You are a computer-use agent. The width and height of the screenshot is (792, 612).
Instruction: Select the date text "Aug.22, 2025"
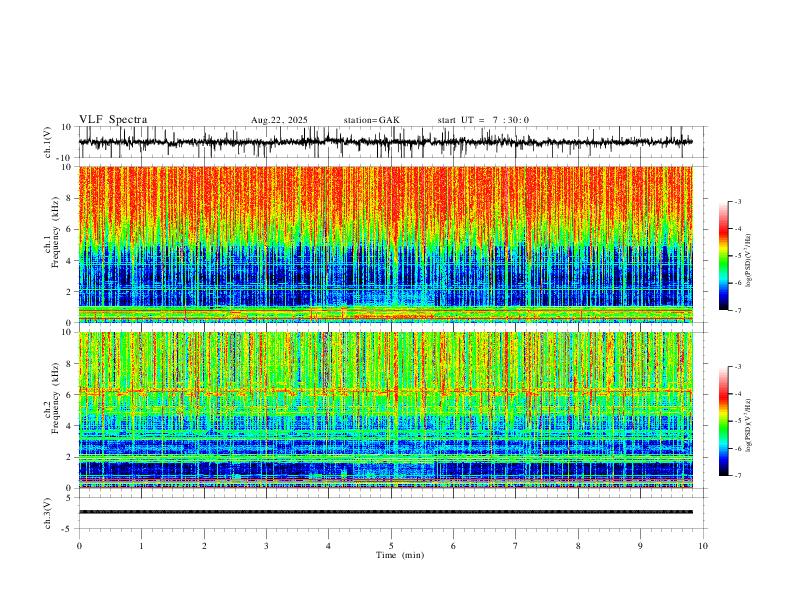[279, 120]
